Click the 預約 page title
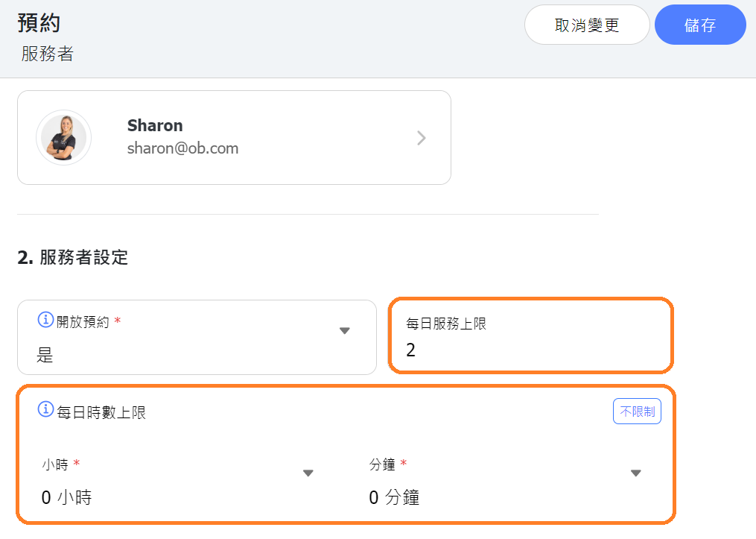The height and width of the screenshot is (539, 756). (x=39, y=22)
